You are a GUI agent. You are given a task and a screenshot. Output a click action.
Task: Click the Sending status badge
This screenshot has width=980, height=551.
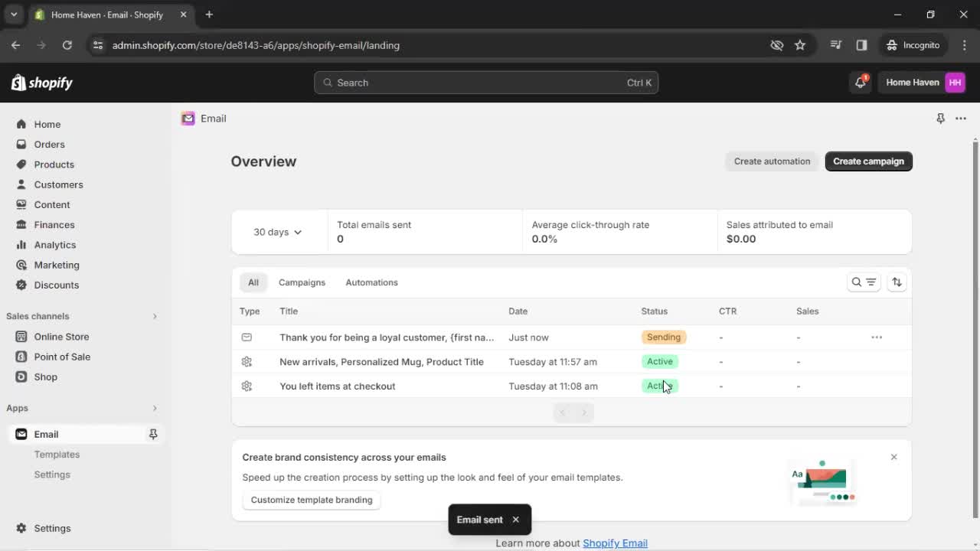coord(663,337)
